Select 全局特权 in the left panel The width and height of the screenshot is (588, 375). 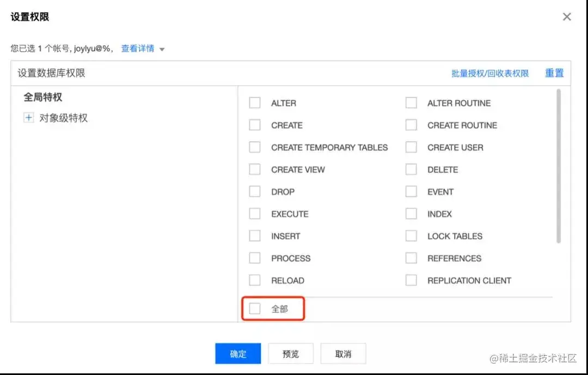[43, 97]
